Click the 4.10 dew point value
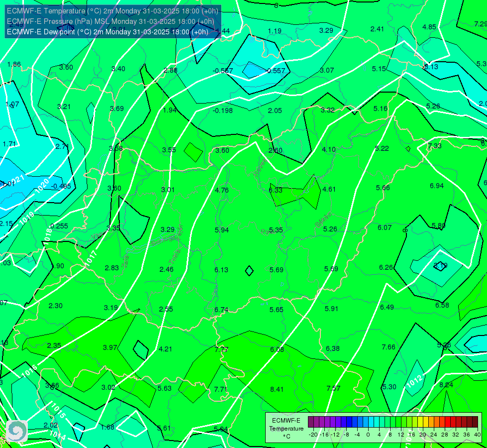Viewport: 487px width, 448px height. click(329, 149)
